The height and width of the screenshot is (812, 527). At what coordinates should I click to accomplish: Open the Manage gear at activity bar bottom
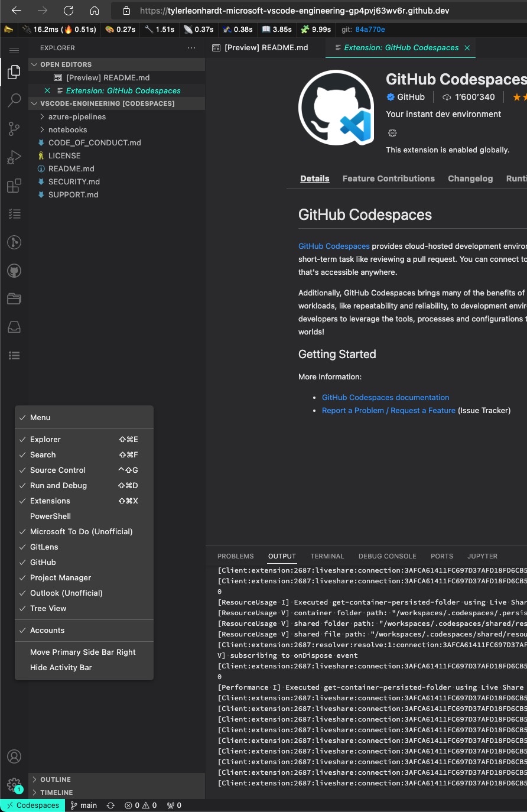pyautogui.click(x=14, y=785)
